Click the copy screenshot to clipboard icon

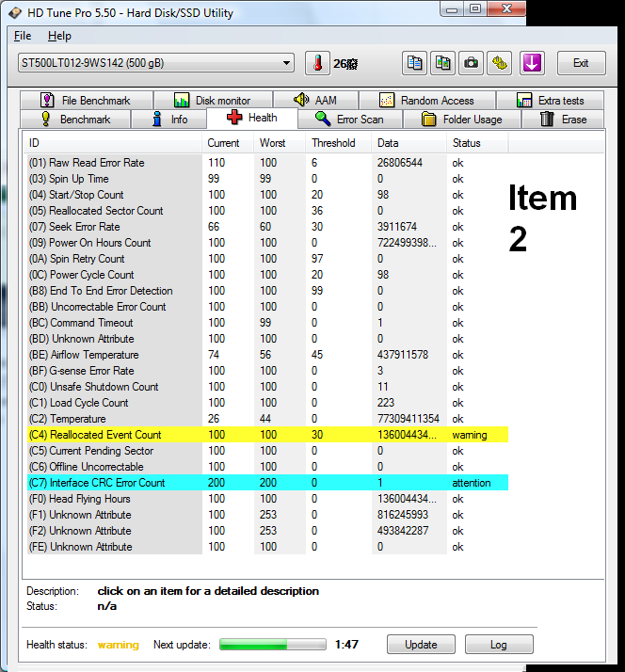coord(442,63)
